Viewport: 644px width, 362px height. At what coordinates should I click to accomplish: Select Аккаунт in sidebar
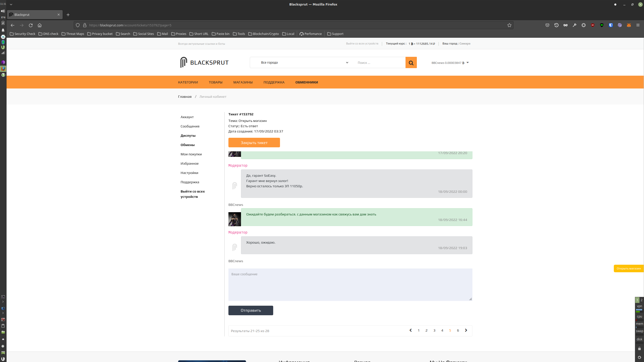pyautogui.click(x=187, y=117)
